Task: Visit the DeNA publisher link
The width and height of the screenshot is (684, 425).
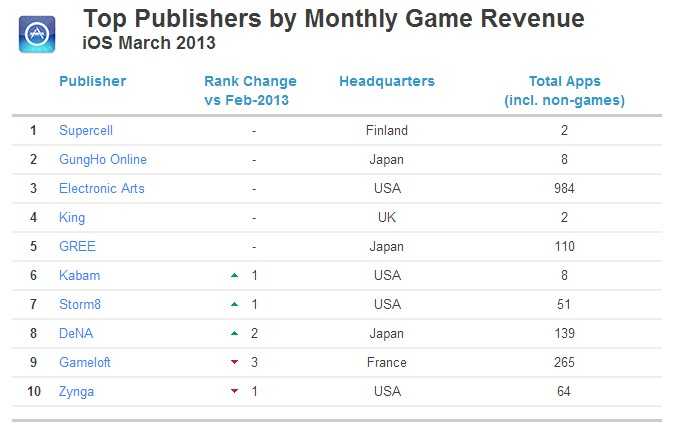Action: point(75,333)
